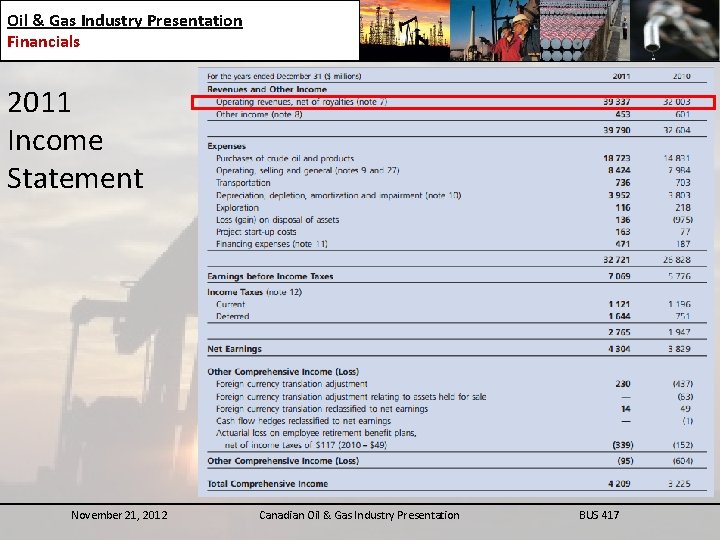The width and height of the screenshot is (720, 540).
Task: Select 'Earnings before Income Taxes' heading
Action: pyautogui.click(x=270, y=276)
